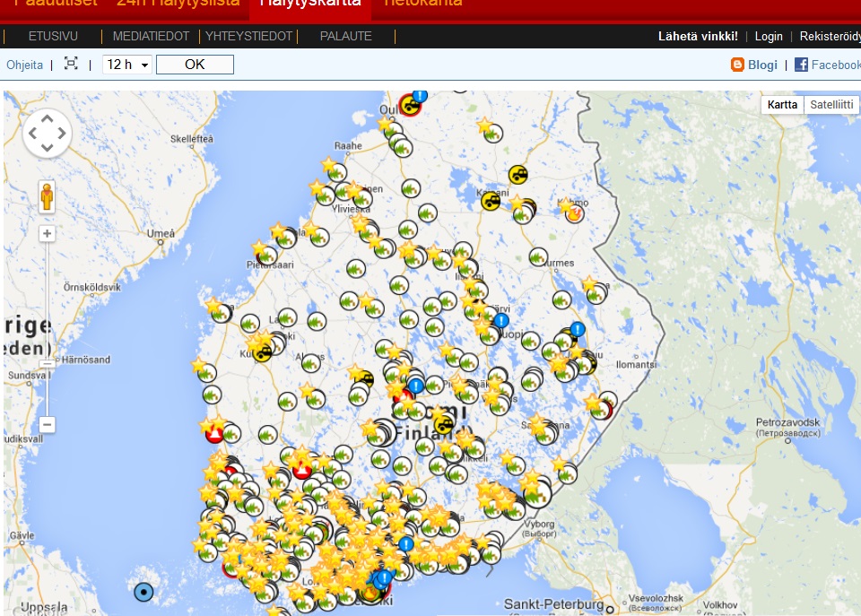Screen dimensions: 861x616
Task: Switch map to Satelliitti view
Action: 831,105
